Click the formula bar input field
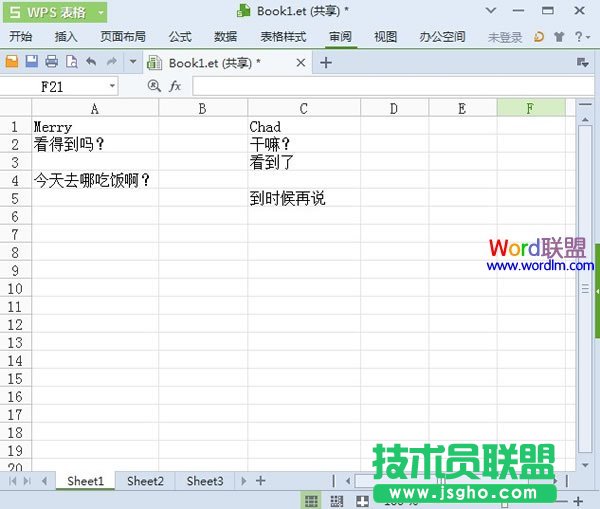Viewport: 600px width, 509px height. coord(390,87)
